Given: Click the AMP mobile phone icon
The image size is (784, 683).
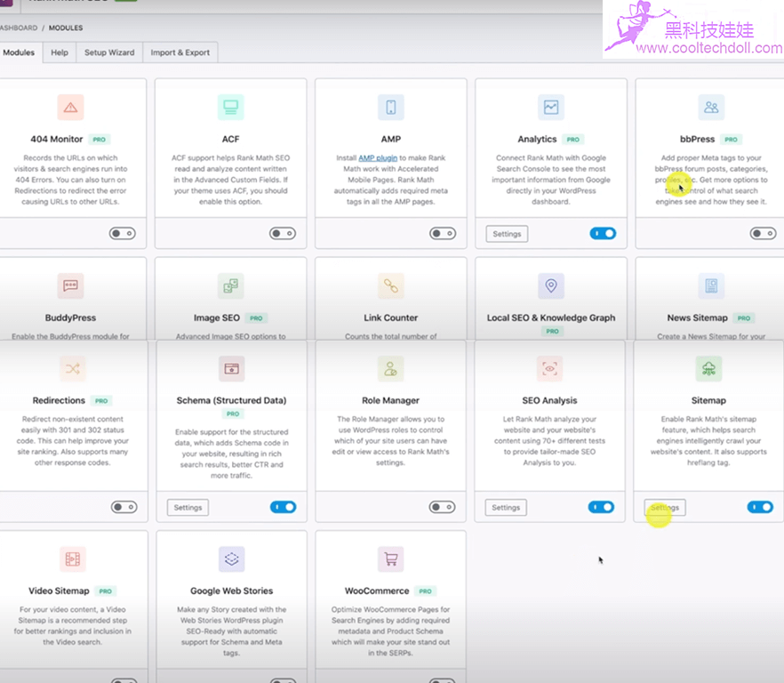Looking at the screenshot, I should [x=390, y=107].
